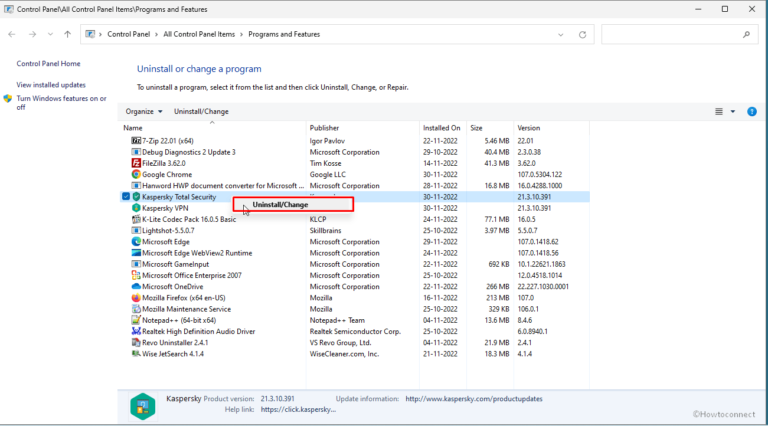Click the 7-Zip program icon

coord(136,141)
